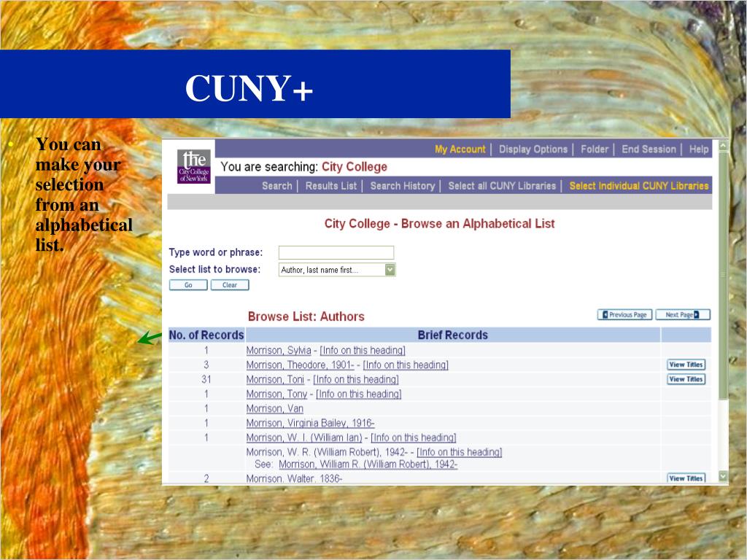The image size is (747, 560).
Task: Focus the Type word or phrase field
Action: pyautogui.click(x=336, y=252)
